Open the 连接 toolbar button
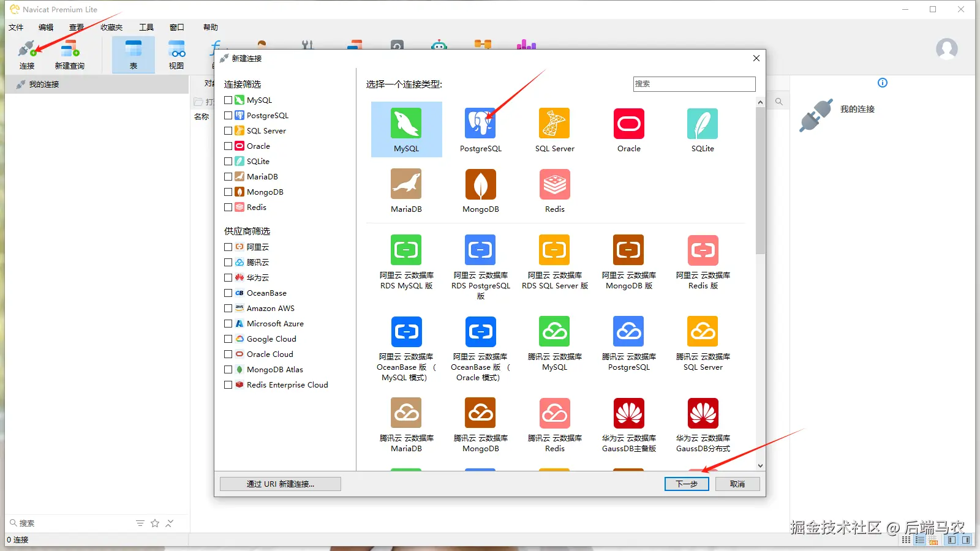Image resolution: width=980 pixels, height=551 pixels. pos(27,54)
